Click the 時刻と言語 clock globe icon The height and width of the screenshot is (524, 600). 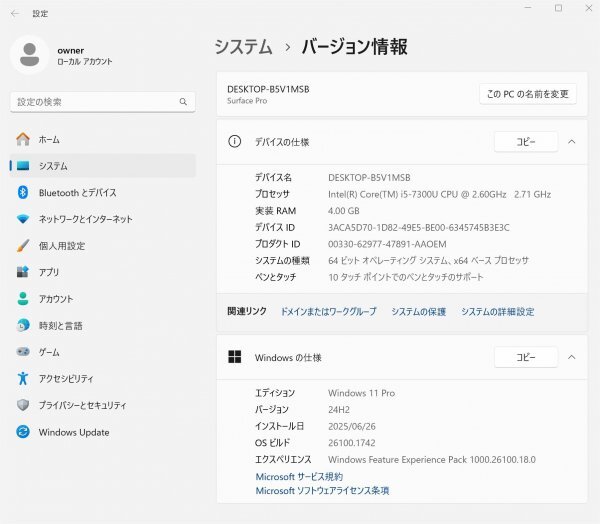coord(23,325)
